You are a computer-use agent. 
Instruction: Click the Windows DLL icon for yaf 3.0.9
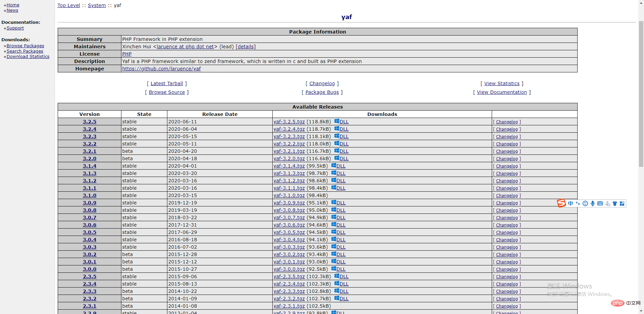tap(334, 202)
